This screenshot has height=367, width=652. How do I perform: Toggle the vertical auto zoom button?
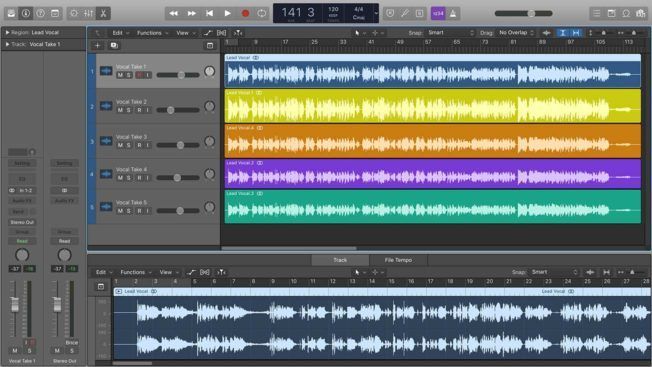(562, 33)
